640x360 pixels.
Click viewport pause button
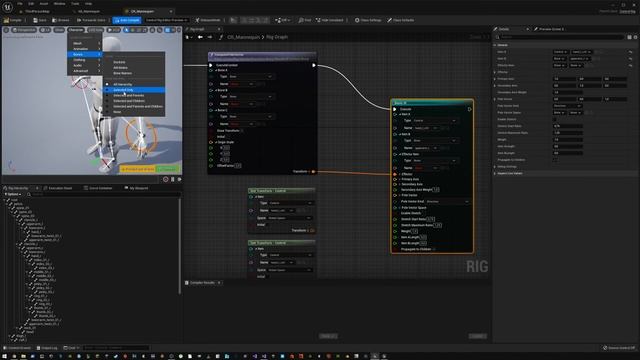pos(173,179)
